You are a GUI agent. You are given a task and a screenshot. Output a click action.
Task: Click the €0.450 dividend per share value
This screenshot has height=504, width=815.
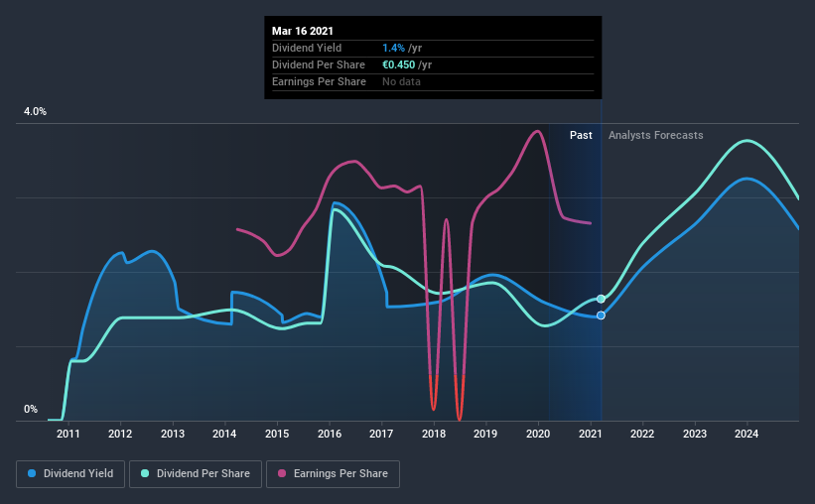pos(399,64)
